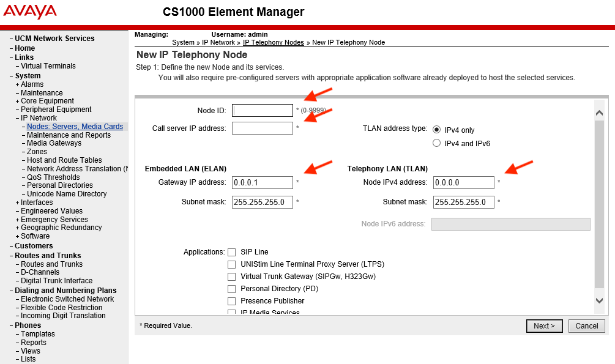Click the Next > button
The height and width of the screenshot is (364, 615).
pos(545,326)
